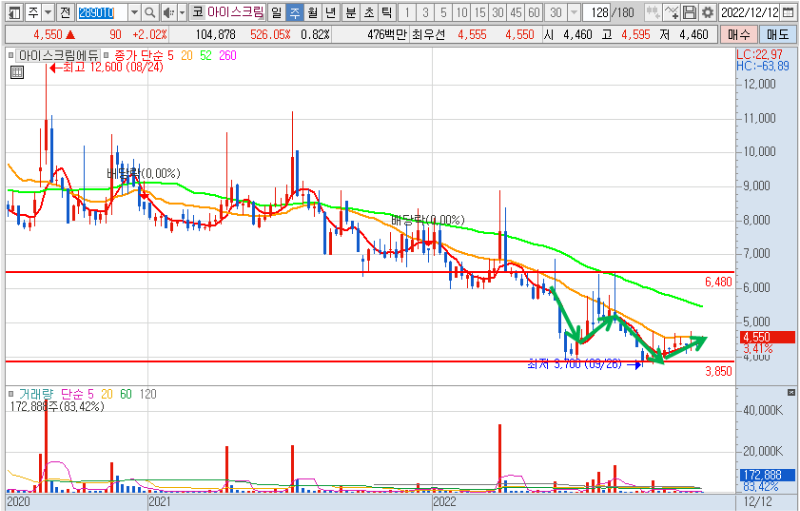Select the 3 interval button
The image size is (800, 511).
click(x=426, y=12)
